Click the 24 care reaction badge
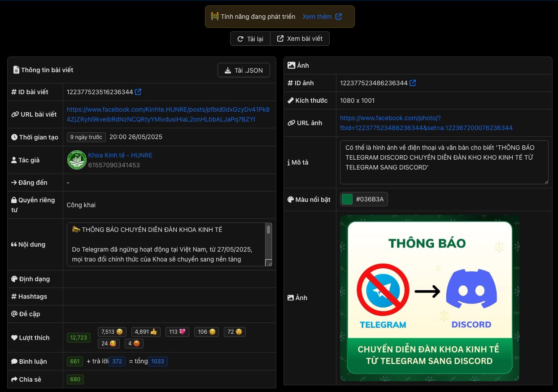Image resolution: width=558 pixels, height=392 pixels. 109,344
